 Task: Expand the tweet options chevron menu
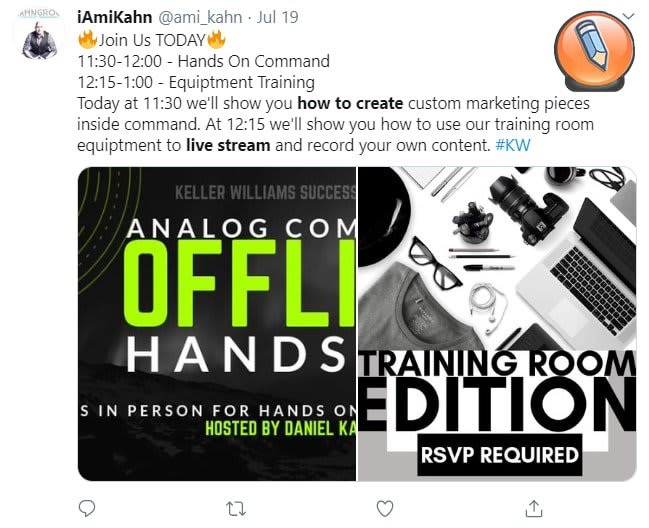tap(628, 17)
